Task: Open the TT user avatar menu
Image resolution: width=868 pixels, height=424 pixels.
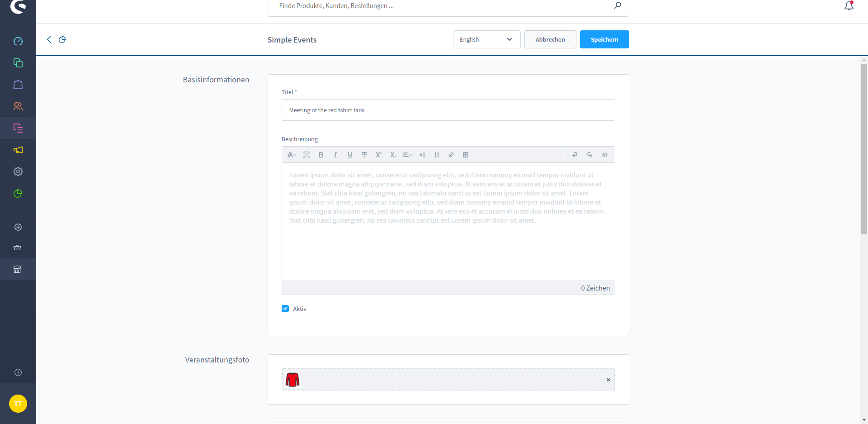Action: 18,404
